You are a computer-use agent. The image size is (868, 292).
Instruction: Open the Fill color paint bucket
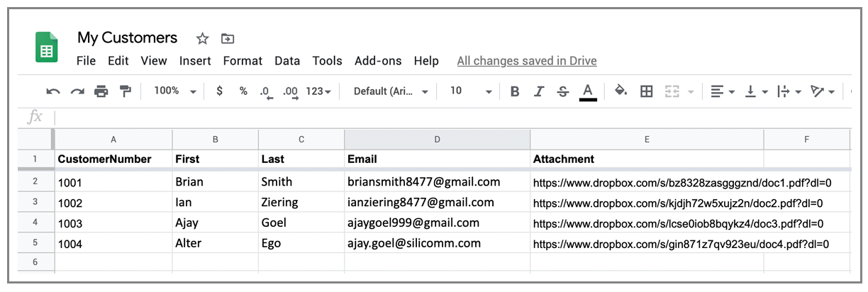click(621, 91)
